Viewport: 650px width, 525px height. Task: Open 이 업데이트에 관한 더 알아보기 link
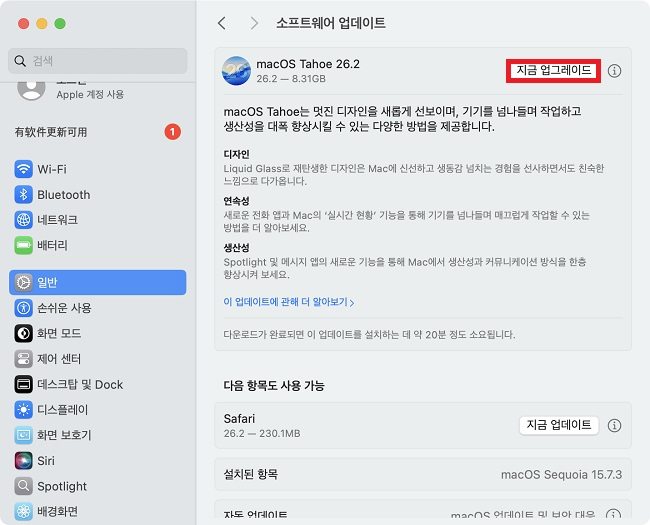point(289,302)
